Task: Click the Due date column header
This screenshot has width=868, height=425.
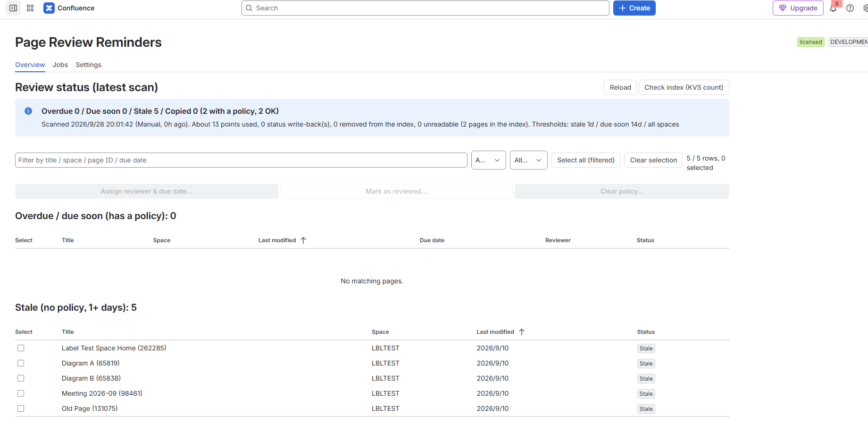Action: tap(432, 240)
